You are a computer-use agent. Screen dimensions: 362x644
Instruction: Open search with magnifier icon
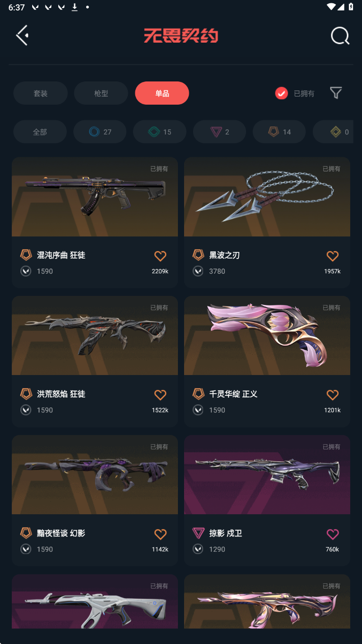[340, 36]
